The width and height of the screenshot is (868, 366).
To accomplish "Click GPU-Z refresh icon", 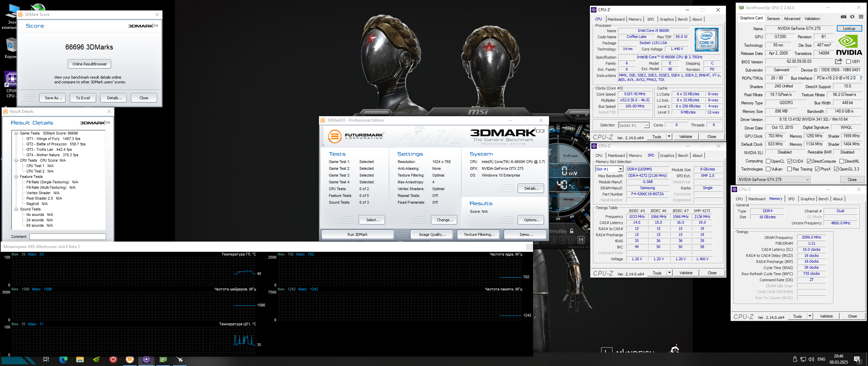I will point(852,17).
